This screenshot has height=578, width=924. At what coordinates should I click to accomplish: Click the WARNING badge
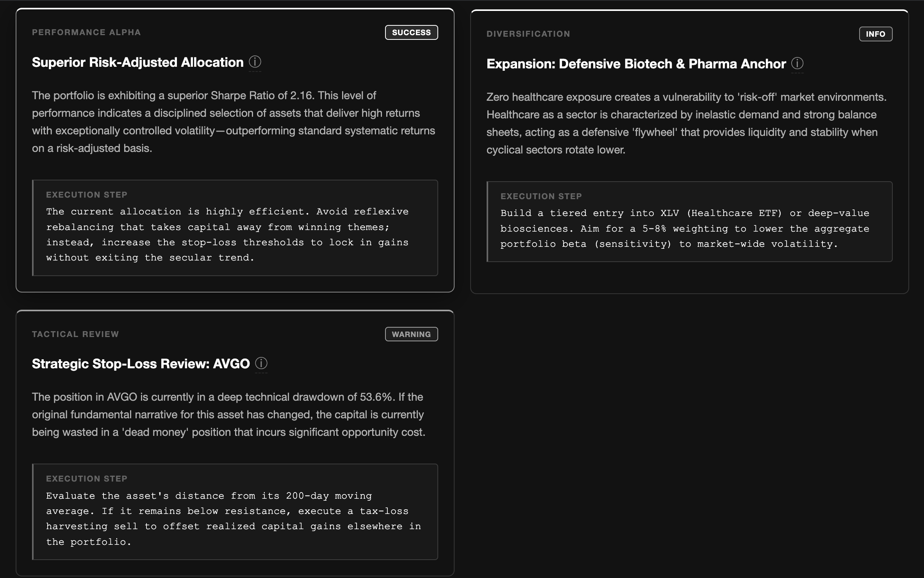(411, 334)
